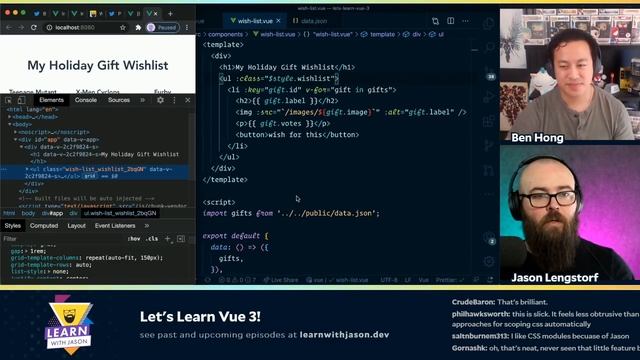This screenshot has height=360, width=640.
Task: Select body in DevTools breadcrumb
Action: 28,213
